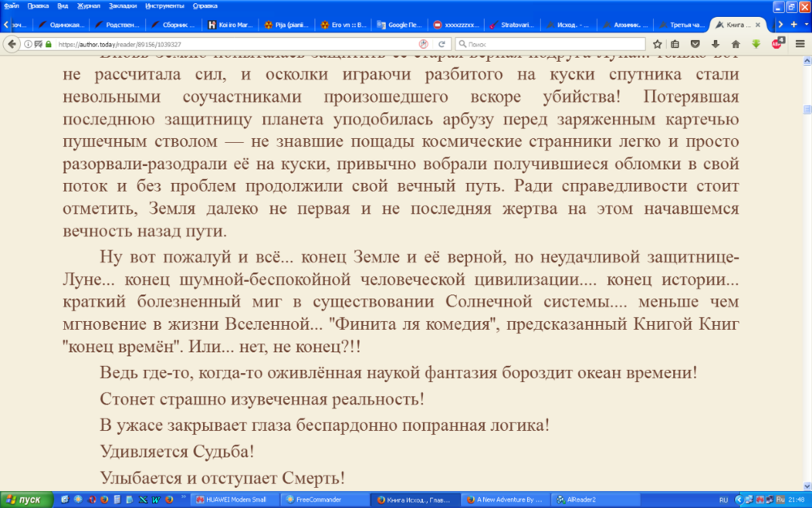The width and height of the screenshot is (812, 508).
Task: Open the tab overflow dropdown arrow
Action: pyautogui.click(x=806, y=24)
